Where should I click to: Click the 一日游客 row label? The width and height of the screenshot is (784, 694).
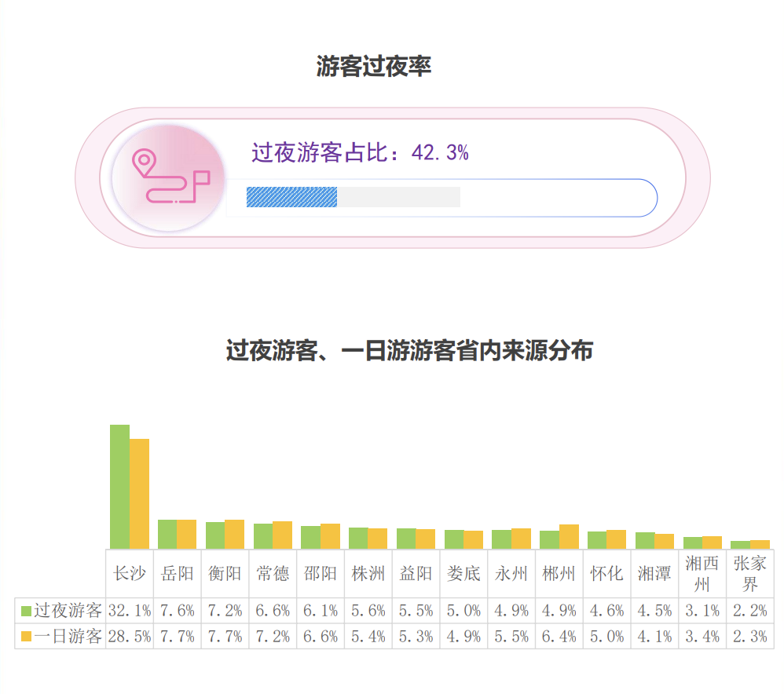(x=68, y=637)
